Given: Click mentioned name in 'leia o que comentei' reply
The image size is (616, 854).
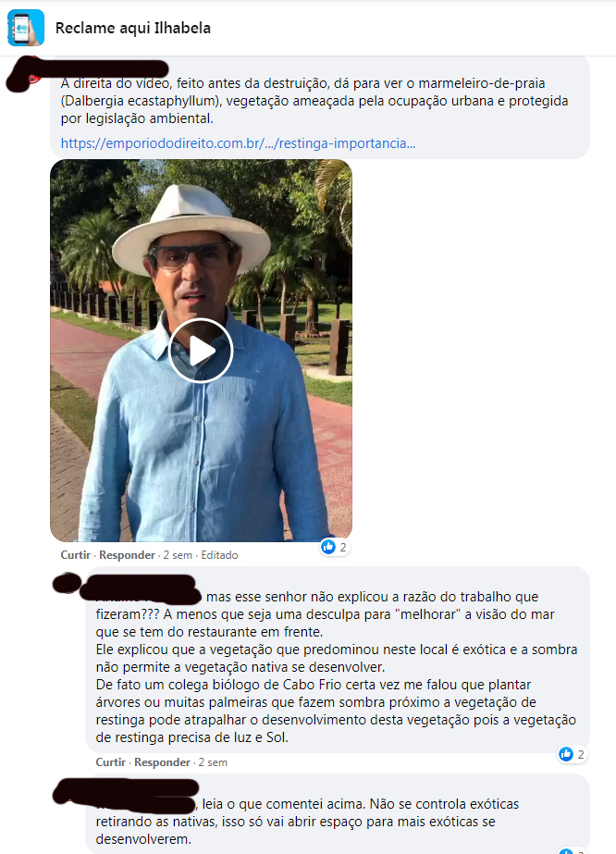Looking at the screenshot, I should (145, 804).
